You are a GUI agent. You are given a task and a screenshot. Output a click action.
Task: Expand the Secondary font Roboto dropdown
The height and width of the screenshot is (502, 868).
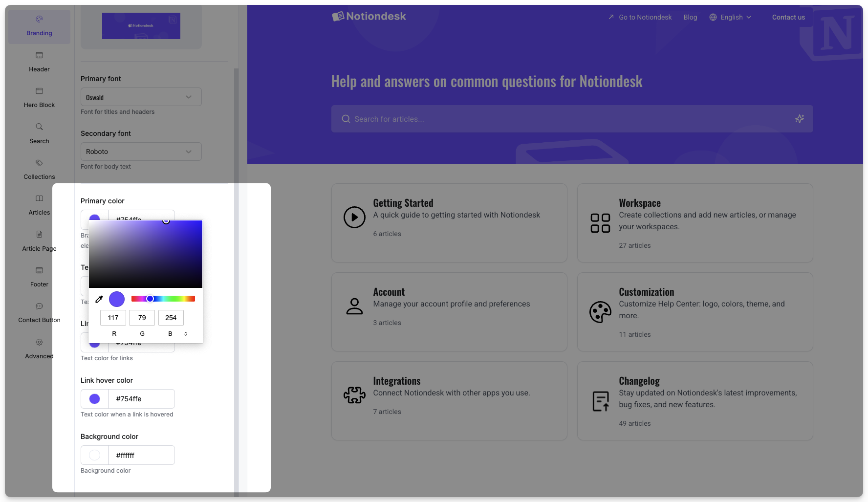click(x=141, y=152)
